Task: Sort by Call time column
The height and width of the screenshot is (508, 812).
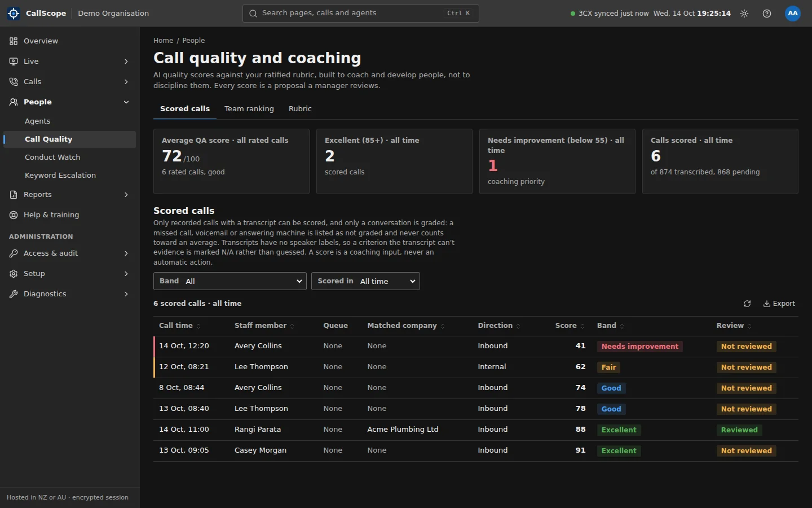Action: click(180, 326)
